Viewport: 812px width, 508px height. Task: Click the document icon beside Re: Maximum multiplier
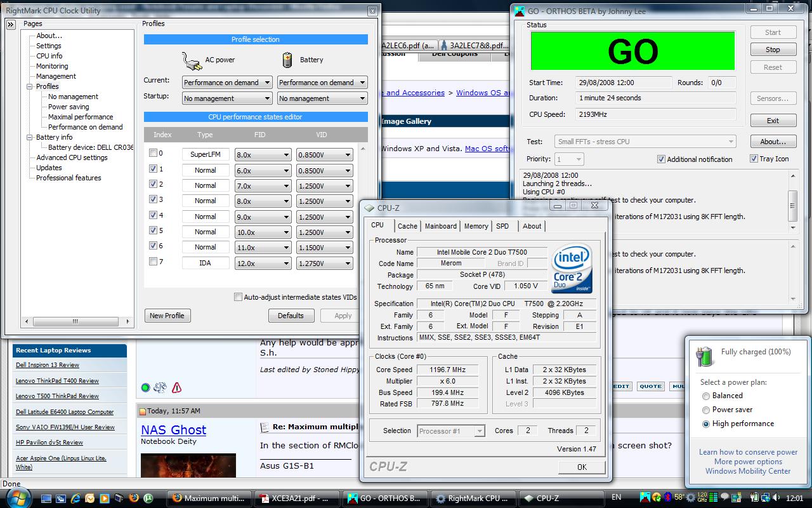click(x=265, y=427)
